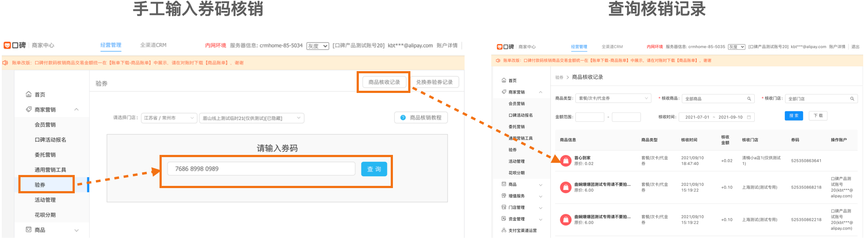The image size is (868, 240).
Task: Click the speaker announcement icon in the left screenshot
Action: 5,63
